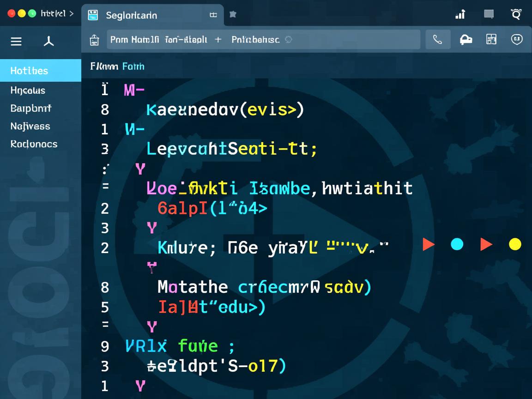
Task: Open the grid layout icon in toolbar
Action: 491,40
